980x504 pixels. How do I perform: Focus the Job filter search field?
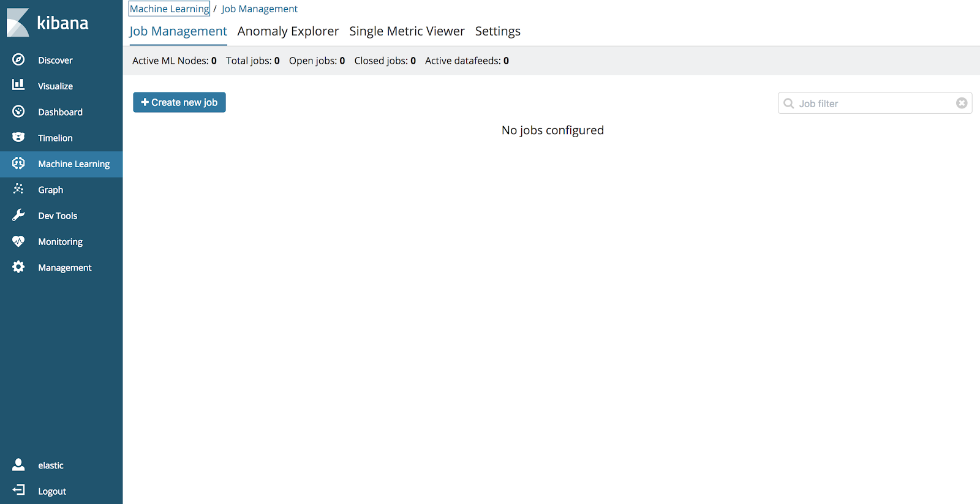(875, 103)
